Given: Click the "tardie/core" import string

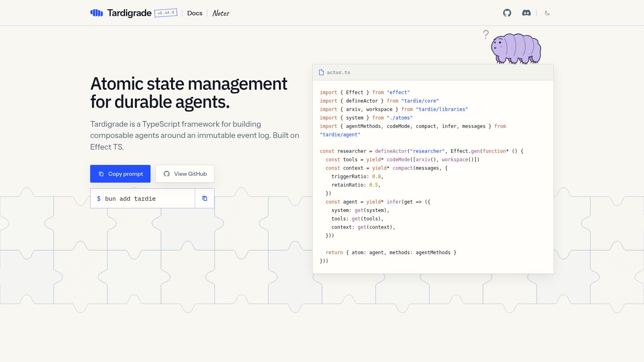Looking at the screenshot, I should tap(420, 101).
